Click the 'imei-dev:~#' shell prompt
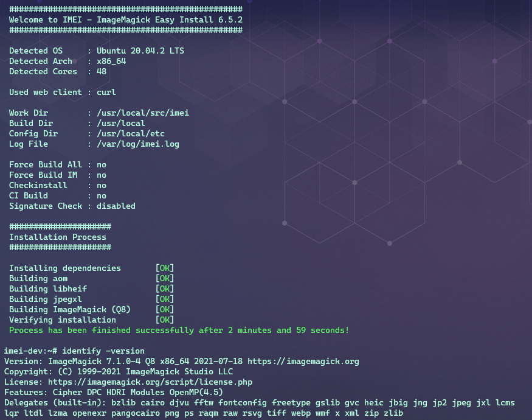This screenshot has width=532, height=420. [30, 351]
